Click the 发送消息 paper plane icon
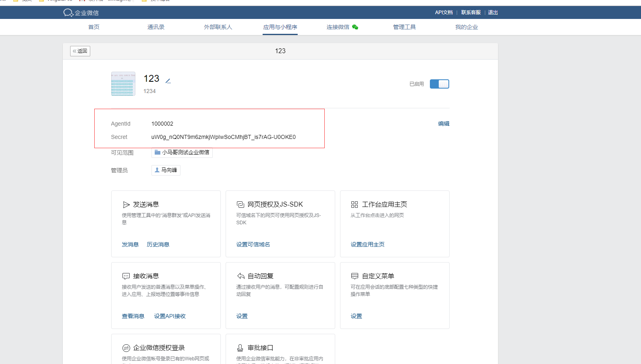 coord(126,205)
